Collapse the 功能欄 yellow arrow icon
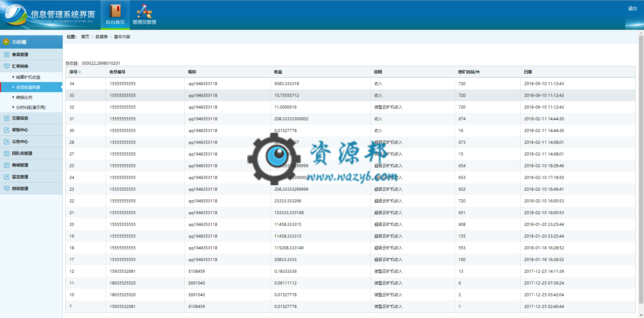The width and height of the screenshot is (644, 318). coord(6,42)
